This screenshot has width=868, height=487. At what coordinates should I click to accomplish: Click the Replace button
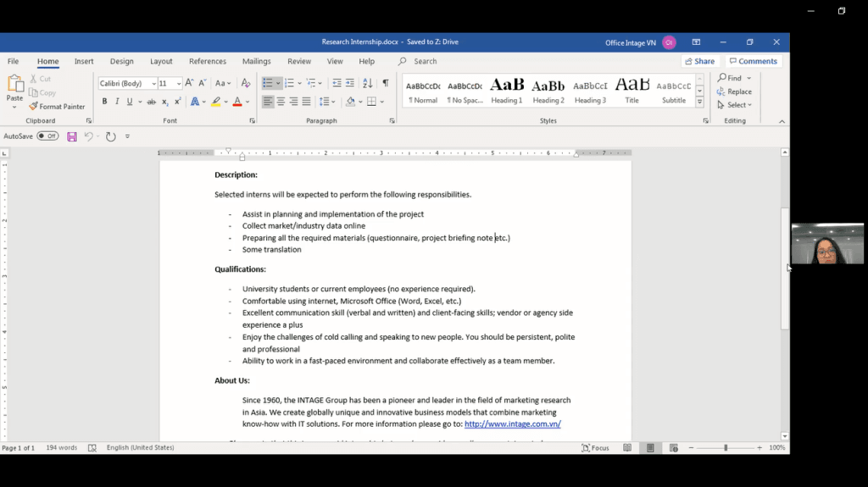point(735,91)
